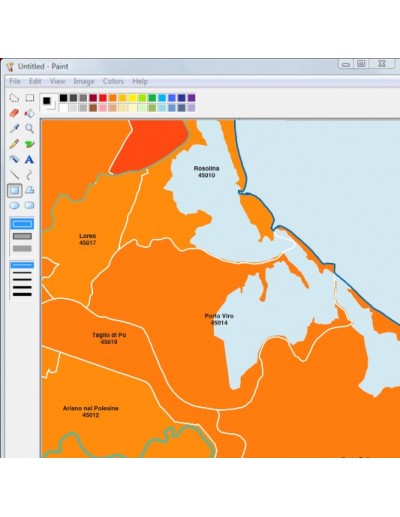400x517 pixels.
Task: Select the thinnest line width option
Action: [x=22, y=265]
